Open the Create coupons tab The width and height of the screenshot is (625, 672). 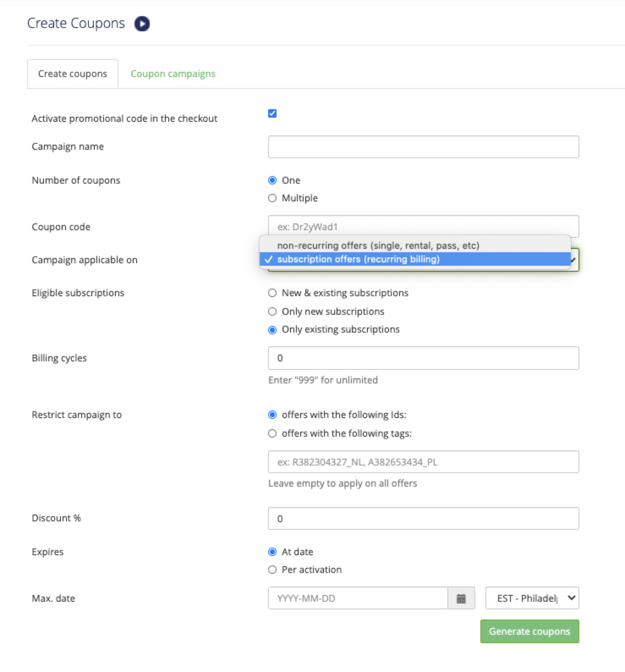coord(72,74)
